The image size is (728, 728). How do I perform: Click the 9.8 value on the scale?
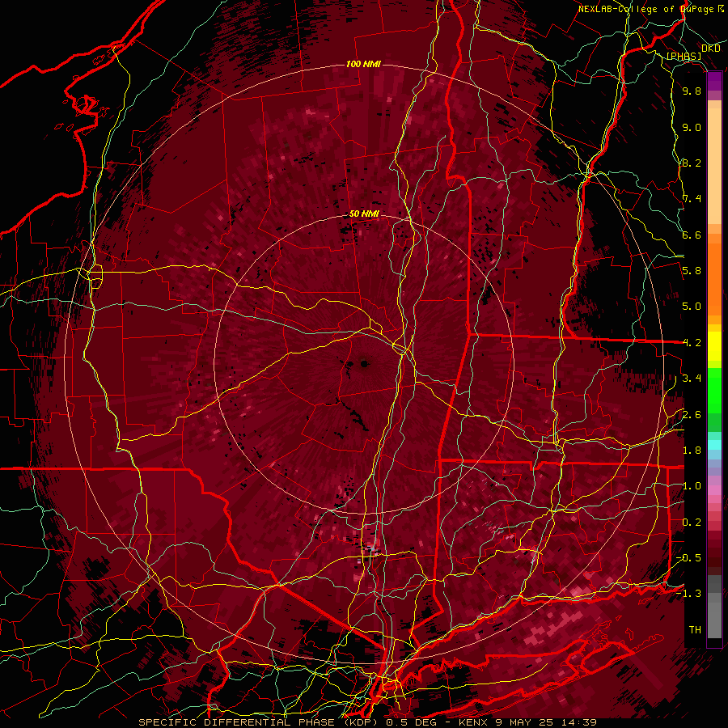click(x=692, y=91)
